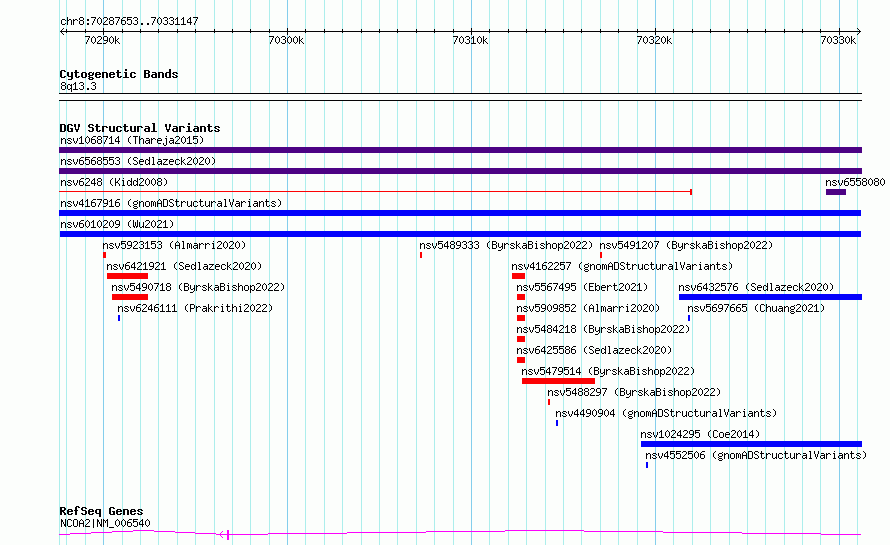The height and width of the screenshot is (545, 890).
Task: Click nsv5479514 (ByrskaBishop2022) label
Action: [608, 371]
